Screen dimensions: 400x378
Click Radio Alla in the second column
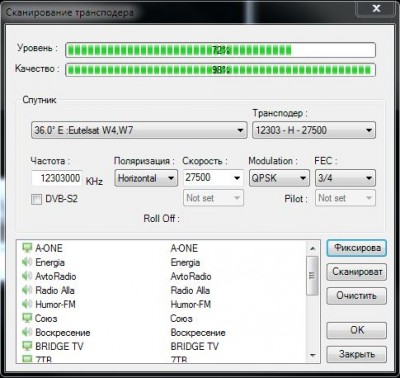click(x=190, y=290)
